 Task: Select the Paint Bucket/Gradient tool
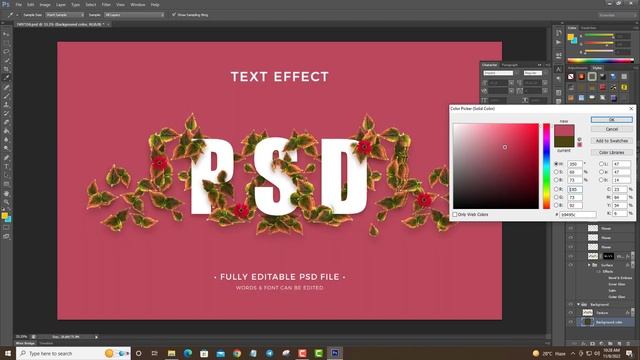tap(6, 131)
